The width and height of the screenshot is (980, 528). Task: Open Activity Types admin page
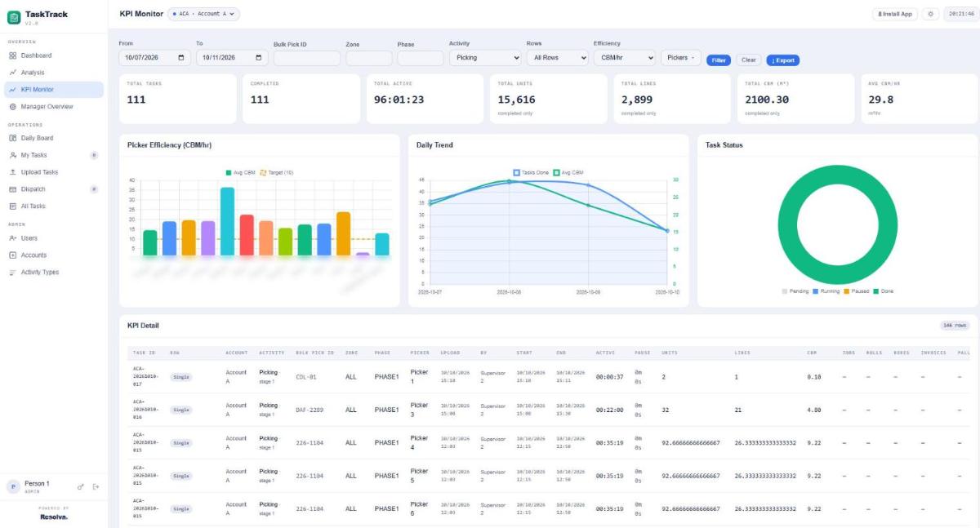click(54, 273)
